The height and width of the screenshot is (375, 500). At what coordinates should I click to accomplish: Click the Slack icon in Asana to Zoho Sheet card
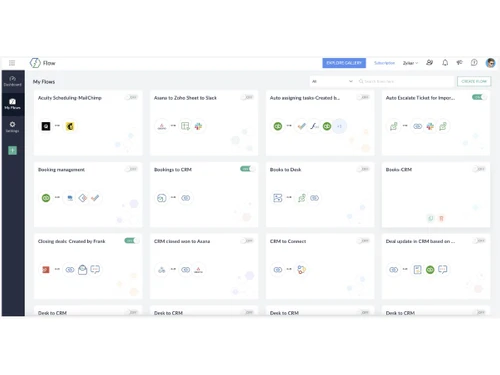(198, 126)
